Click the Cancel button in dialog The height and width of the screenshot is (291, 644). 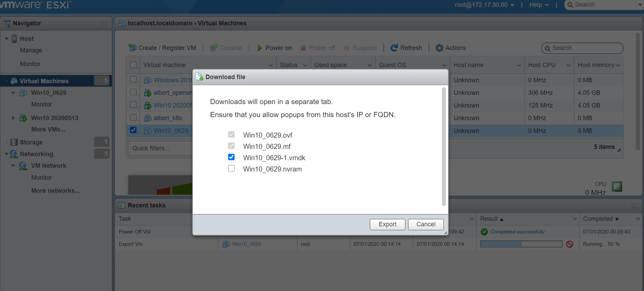(x=426, y=224)
